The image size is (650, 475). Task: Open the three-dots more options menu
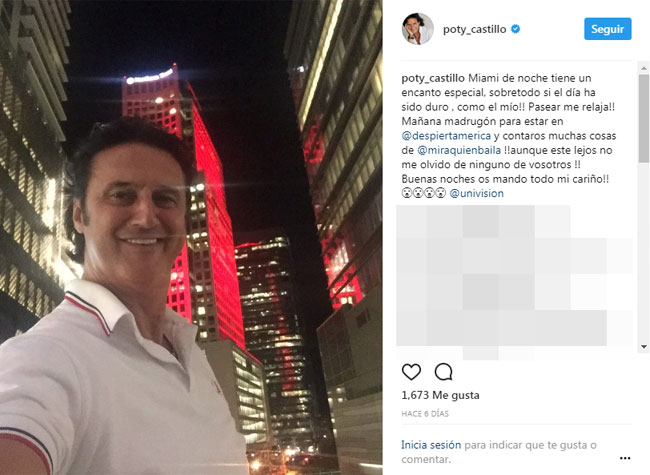625,458
